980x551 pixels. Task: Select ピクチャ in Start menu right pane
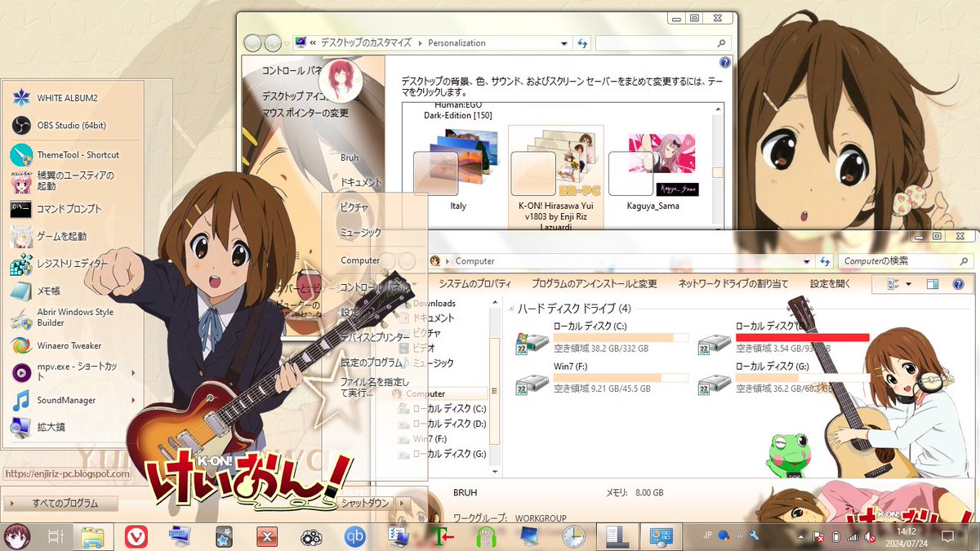354,207
